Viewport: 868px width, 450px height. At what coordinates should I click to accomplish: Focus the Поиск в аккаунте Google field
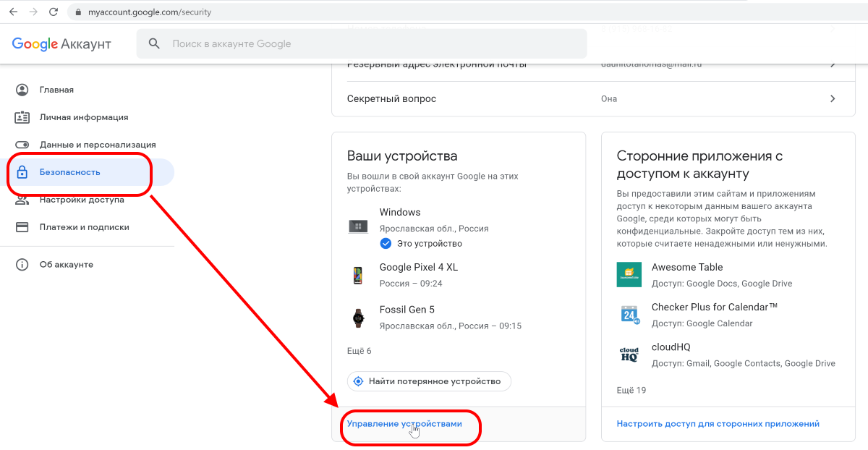[362, 43]
